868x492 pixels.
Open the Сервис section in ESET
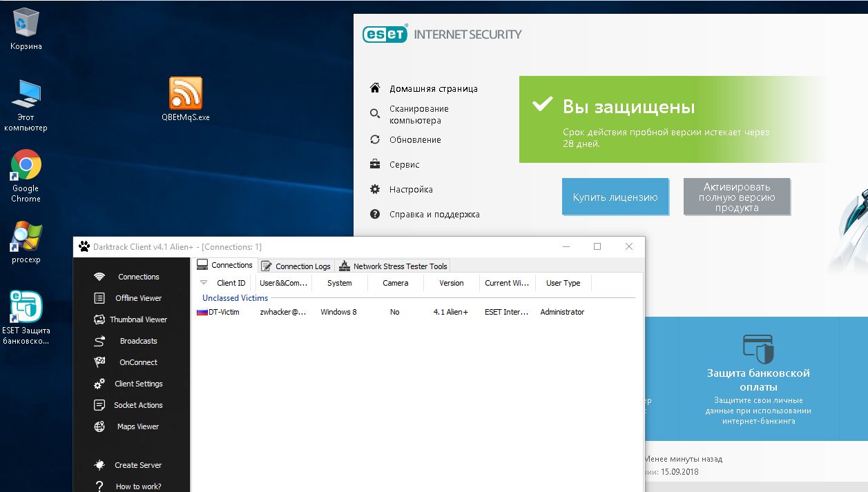[404, 164]
